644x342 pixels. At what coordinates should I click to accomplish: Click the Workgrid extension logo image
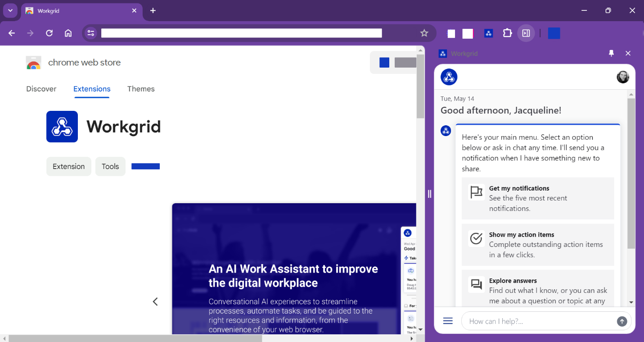(62, 127)
